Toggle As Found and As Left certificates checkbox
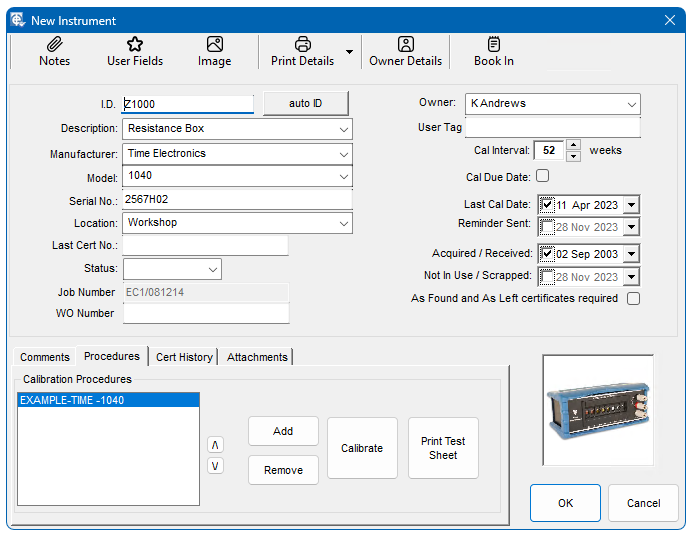 coord(633,298)
